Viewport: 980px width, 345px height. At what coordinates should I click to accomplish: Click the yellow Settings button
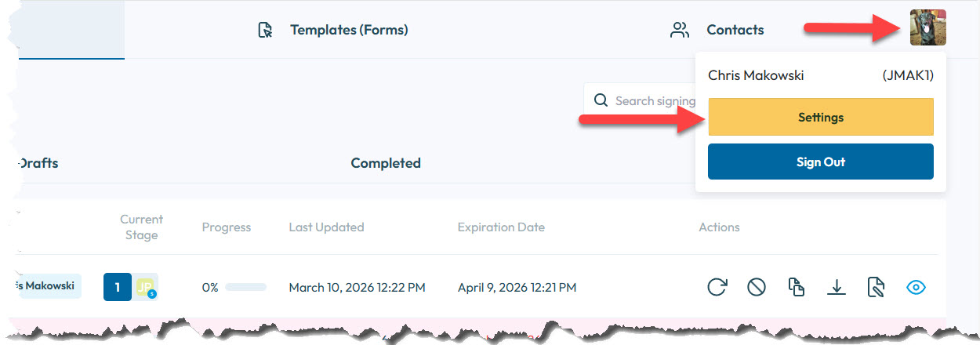(x=820, y=118)
